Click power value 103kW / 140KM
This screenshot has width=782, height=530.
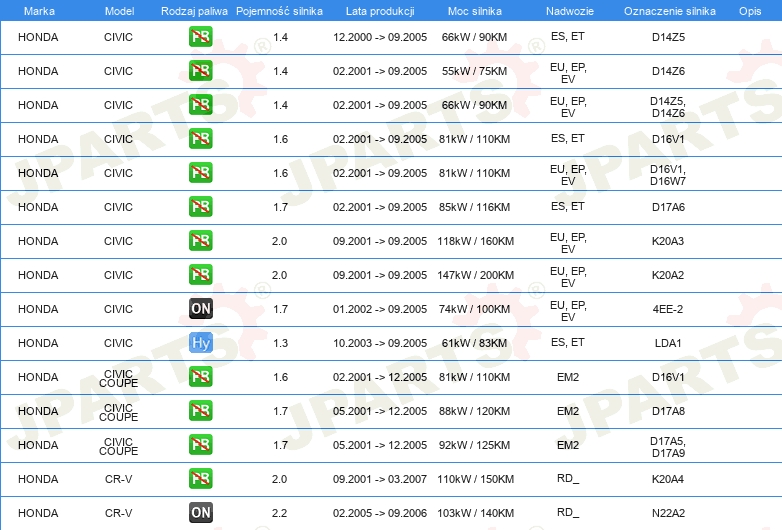click(x=475, y=513)
